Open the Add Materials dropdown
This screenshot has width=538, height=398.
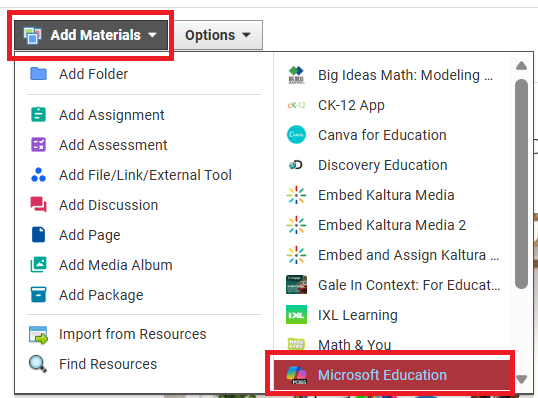pos(91,35)
